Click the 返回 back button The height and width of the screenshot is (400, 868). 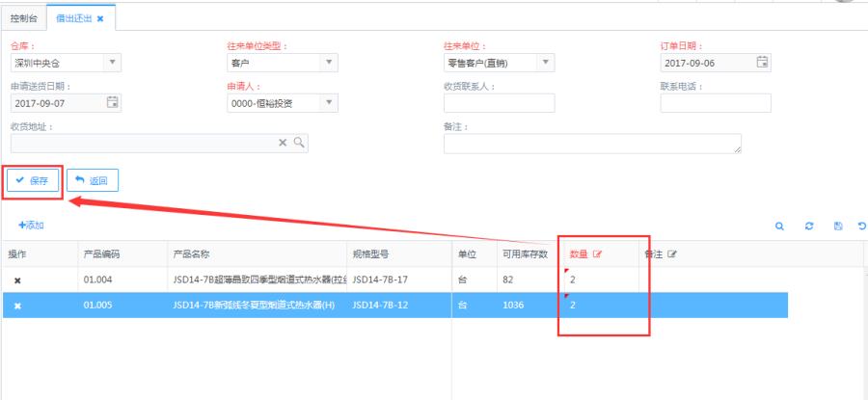[x=93, y=180]
